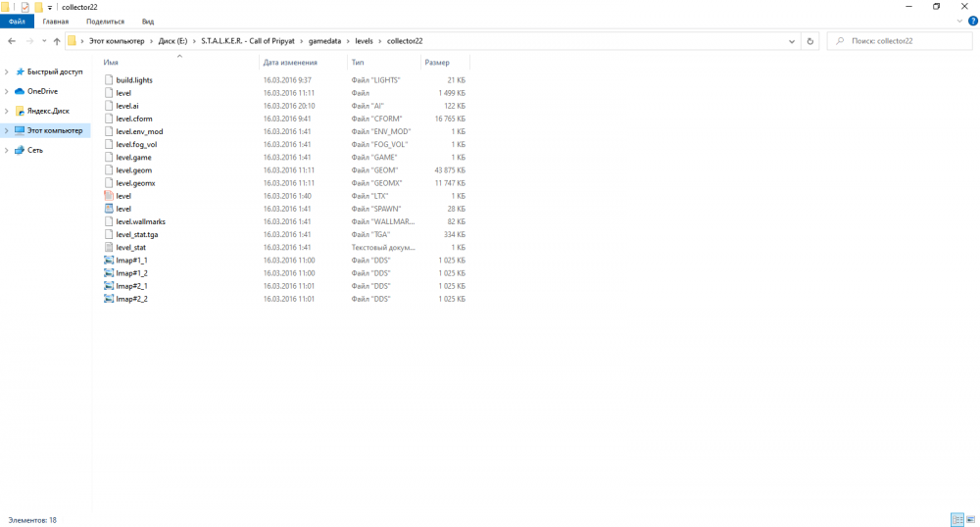The width and height of the screenshot is (980, 527).
Task: Click the Этот компьютер monitor icon
Action: (20, 130)
